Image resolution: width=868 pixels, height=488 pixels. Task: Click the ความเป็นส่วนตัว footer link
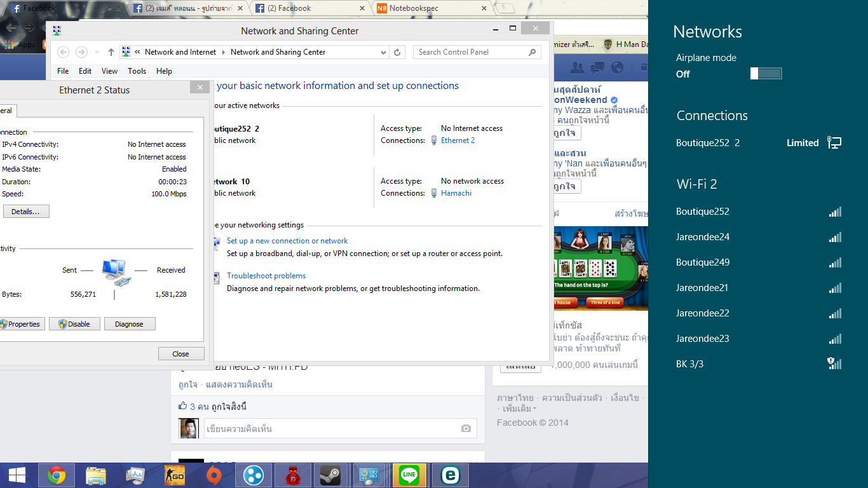click(572, 398)
